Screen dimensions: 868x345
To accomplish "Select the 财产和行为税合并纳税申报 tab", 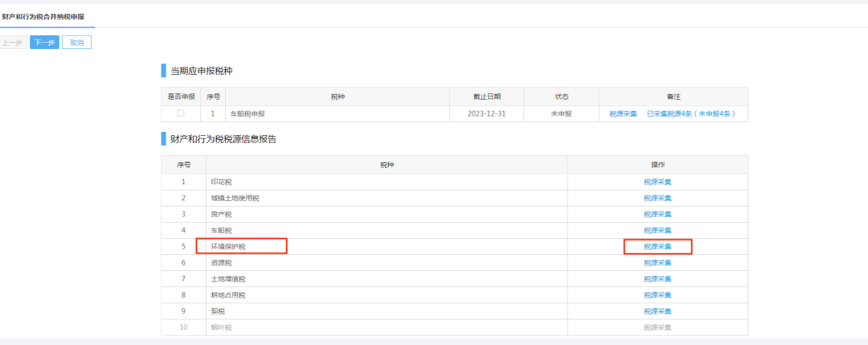I will [x=43, y=17].
